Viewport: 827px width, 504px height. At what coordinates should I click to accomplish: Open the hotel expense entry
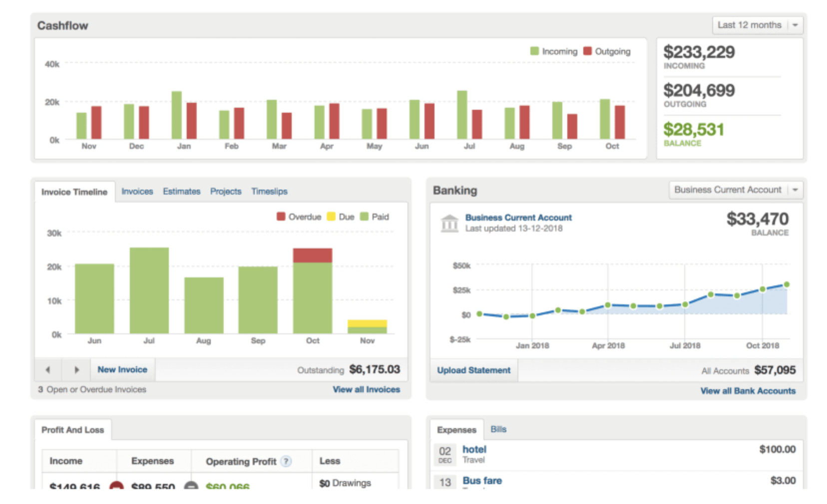(x=474, y=450)
